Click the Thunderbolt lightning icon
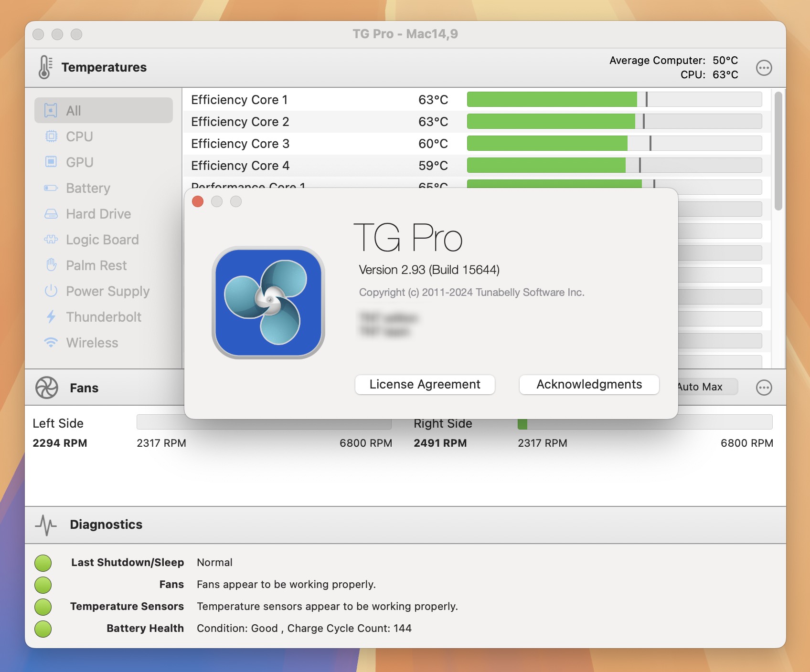This screenshot has width=810, height=672. 51,317
